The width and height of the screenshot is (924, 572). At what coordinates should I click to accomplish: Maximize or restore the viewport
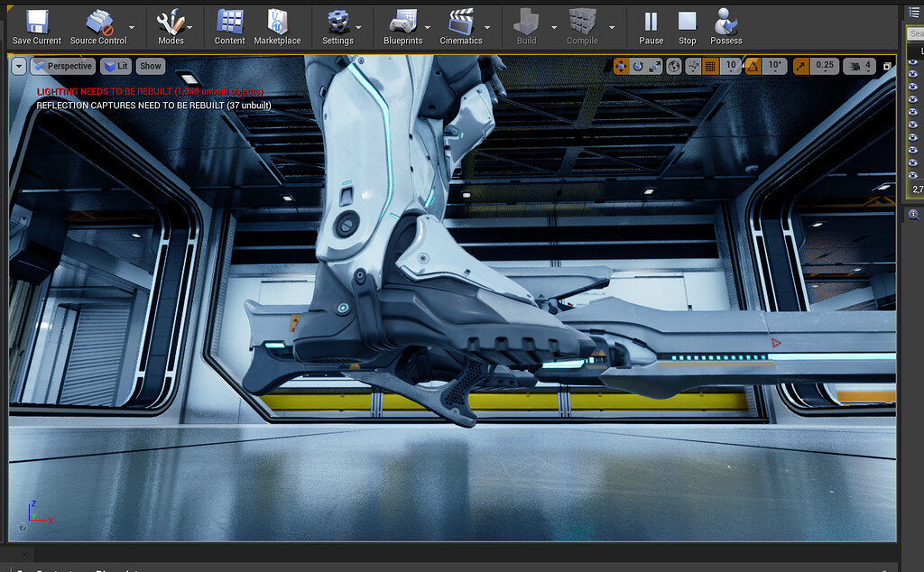pyautogui.click(x=887, y=66)
